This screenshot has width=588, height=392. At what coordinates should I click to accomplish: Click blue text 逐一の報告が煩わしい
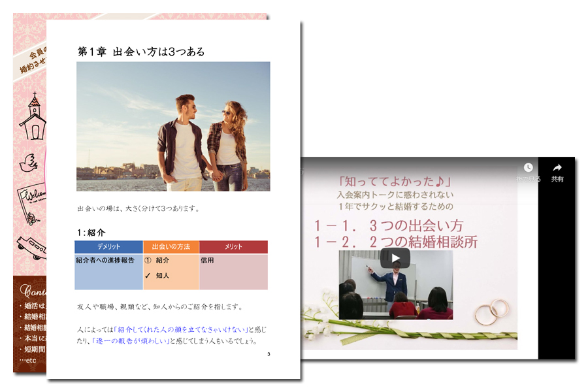131,341
